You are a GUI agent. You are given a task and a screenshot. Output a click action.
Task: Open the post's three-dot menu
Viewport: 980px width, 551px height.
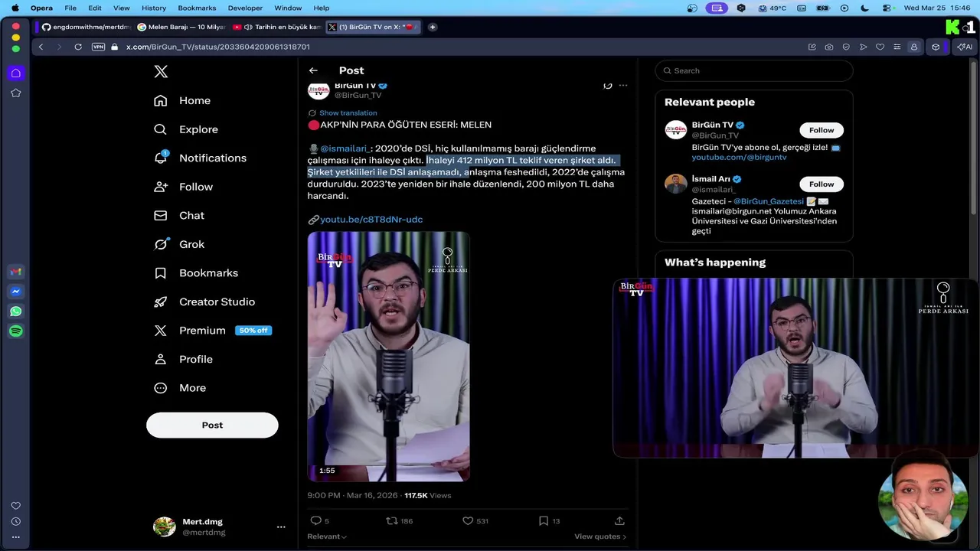coord(623,86)
